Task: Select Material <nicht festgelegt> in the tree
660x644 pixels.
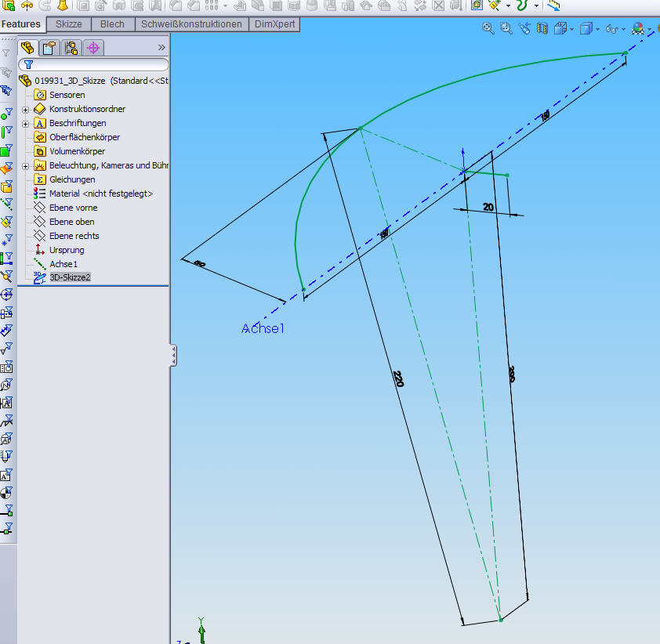Action: click(x=100, y=194)
